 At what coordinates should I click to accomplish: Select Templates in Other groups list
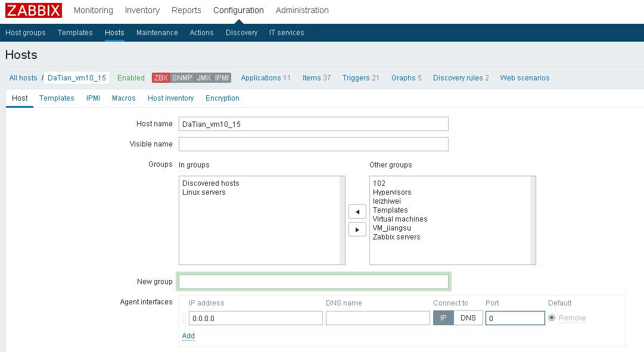click(x=390, y=210)
